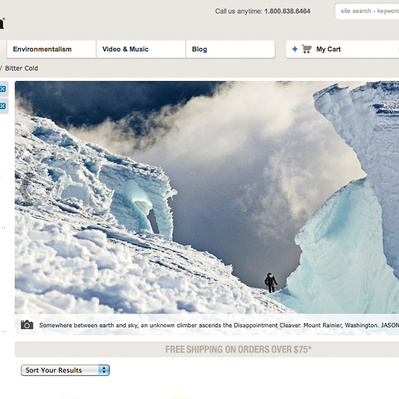
Task: Click the partial logo at top left
Action: pyautogui.click(x=2, y=23)
